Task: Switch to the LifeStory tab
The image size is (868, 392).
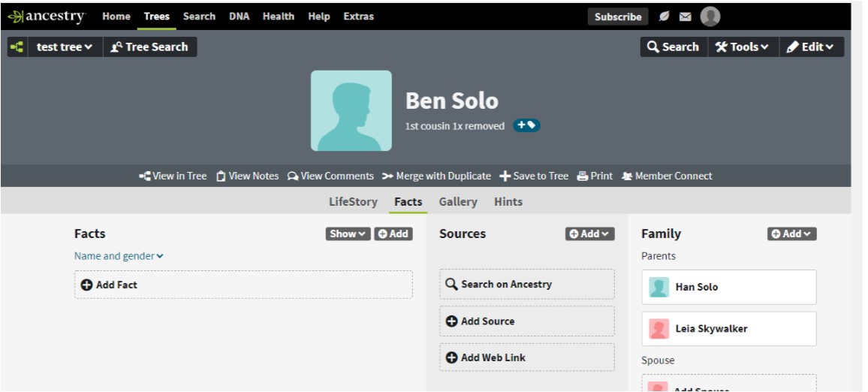Action: pos(353,201)
